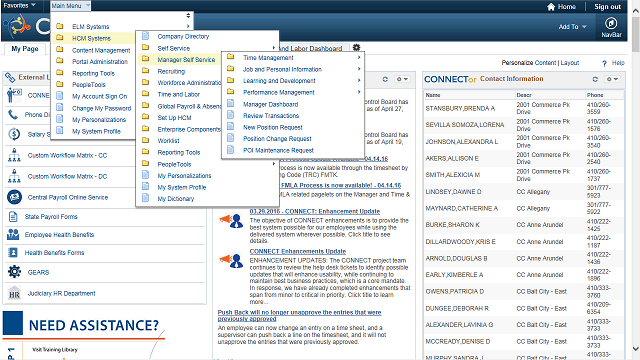Select Change My Password menu item
Screen dimensions: 640x360
(x=102, y=108)
